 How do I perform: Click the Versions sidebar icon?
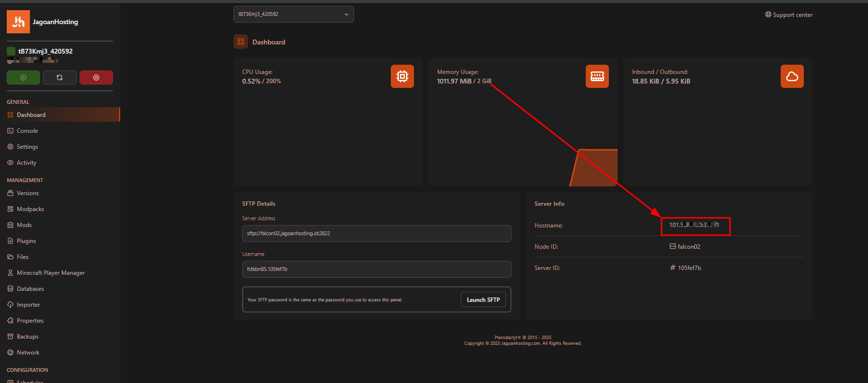click(x=10, y=193)
